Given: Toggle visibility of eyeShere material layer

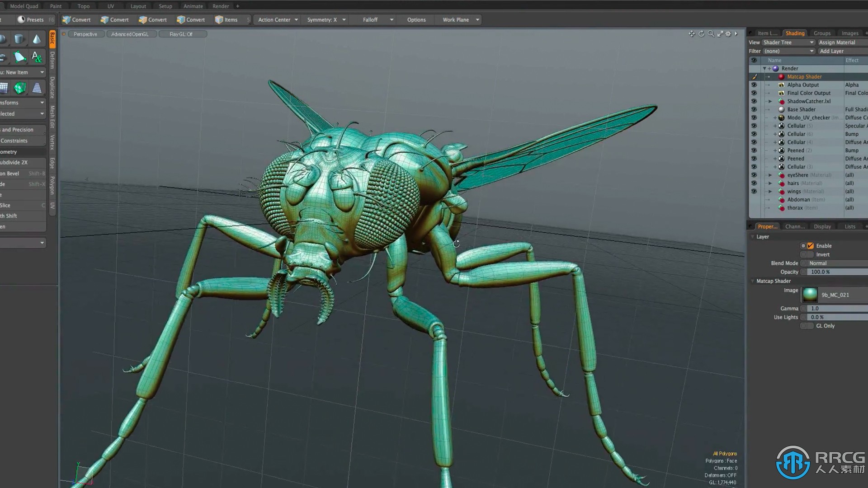Looking at the screenshot, I should 753,174.
